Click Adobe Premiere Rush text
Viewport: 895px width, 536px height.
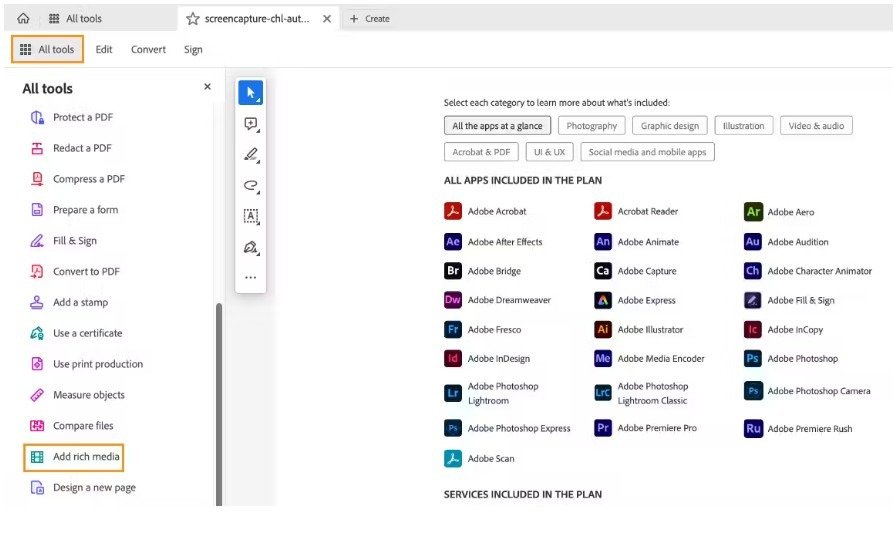click(x=810, y=429)
